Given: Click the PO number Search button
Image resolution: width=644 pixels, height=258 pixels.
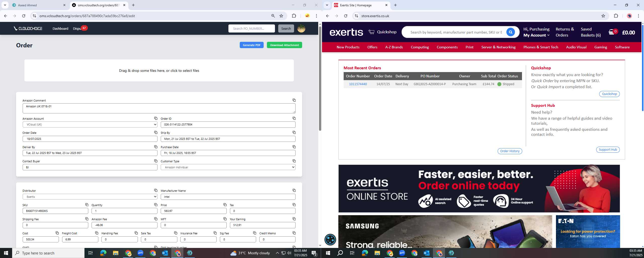Looking at the screenshot, I should coord(286,28).
